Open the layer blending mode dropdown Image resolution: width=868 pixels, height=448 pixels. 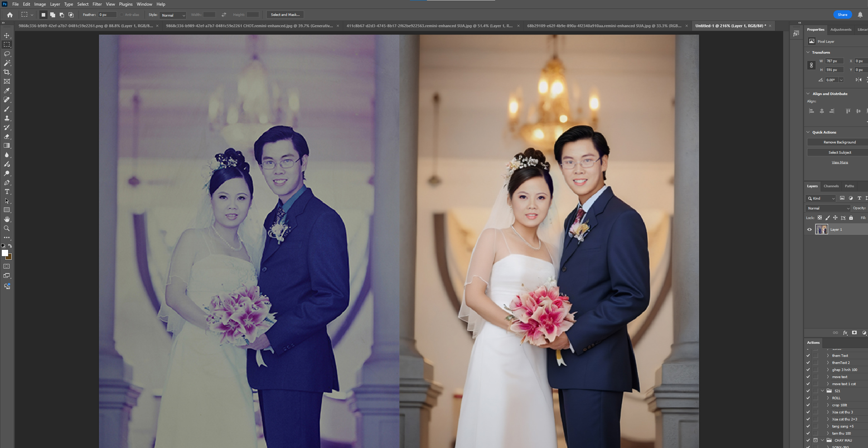[827, 208]
